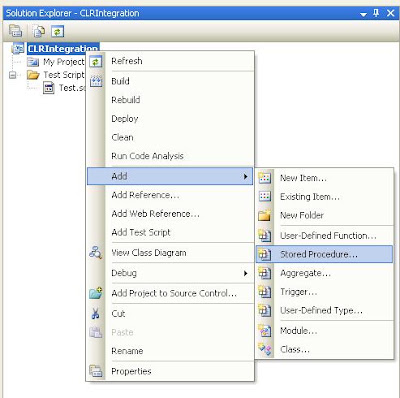The image size is (400, 398).
Task: Click the Build icon in context menu
Action: [96, 81]
